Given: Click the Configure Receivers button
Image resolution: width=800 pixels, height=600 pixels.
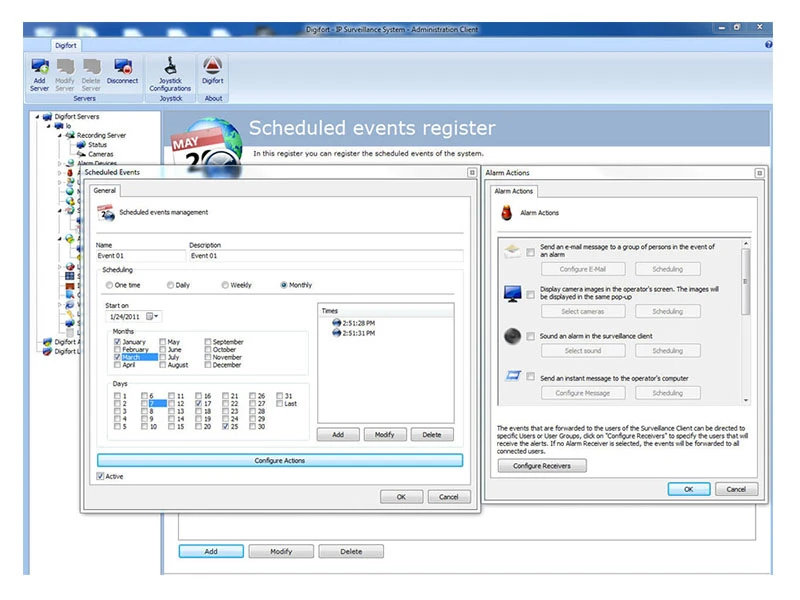Looking at the screenshot, I should [x=542, y=466].
